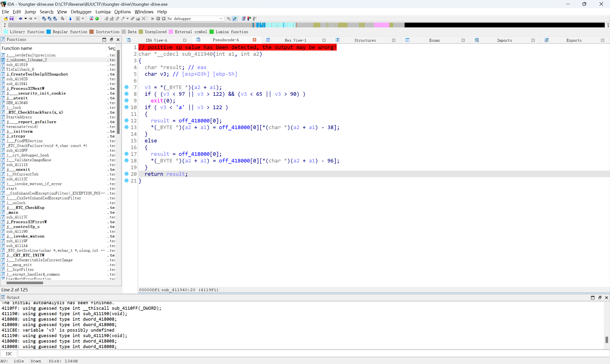Save the database with the floppy icon
The image size is (610, 364).
11,19
